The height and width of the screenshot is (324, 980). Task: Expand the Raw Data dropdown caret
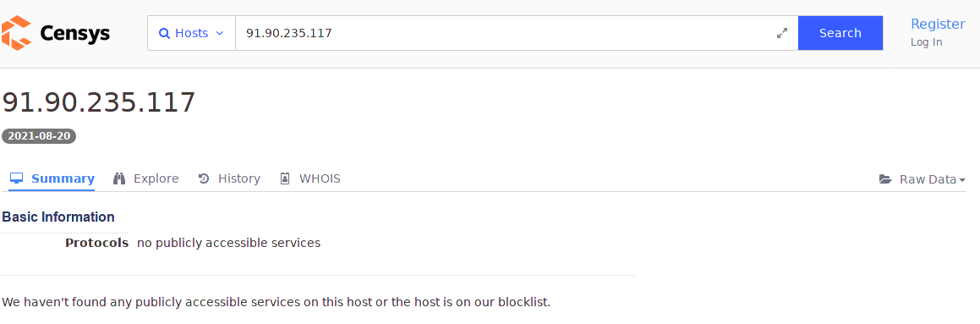[x=962, y=180]
